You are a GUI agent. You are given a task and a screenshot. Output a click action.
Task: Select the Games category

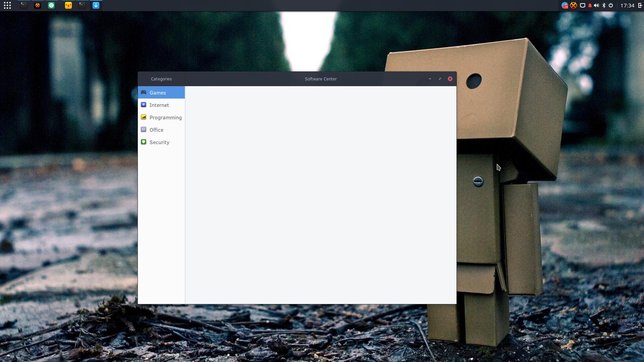tap(161, 93)
